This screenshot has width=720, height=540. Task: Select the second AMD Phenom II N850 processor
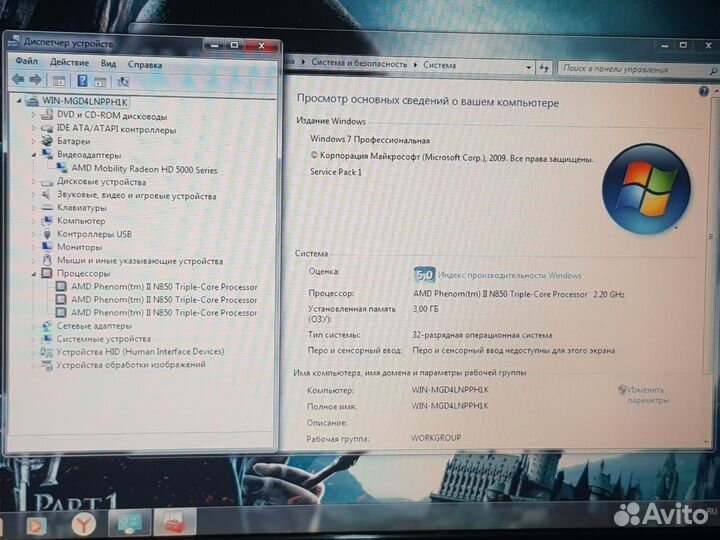coord(164,300)
